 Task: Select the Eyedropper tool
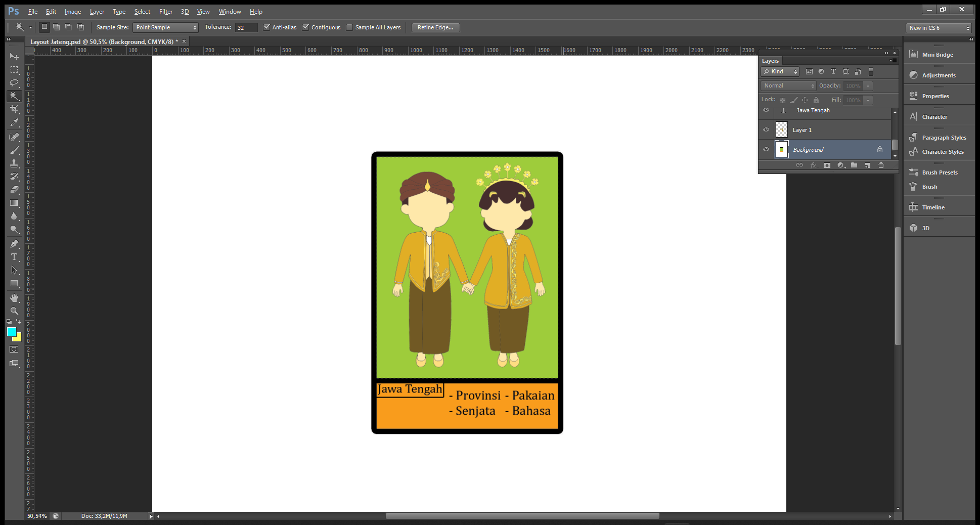pyautogui.click(x=14, y=122)
